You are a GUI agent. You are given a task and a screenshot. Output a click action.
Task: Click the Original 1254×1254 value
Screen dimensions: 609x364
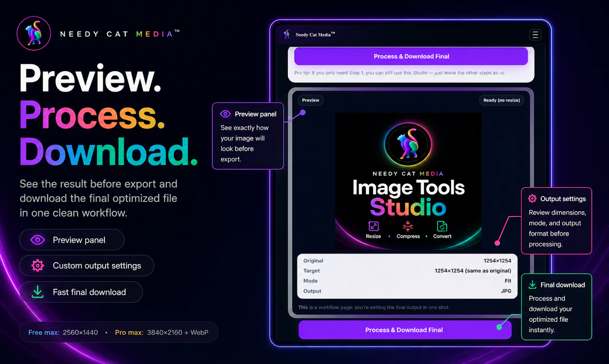[x=497, y=261]
